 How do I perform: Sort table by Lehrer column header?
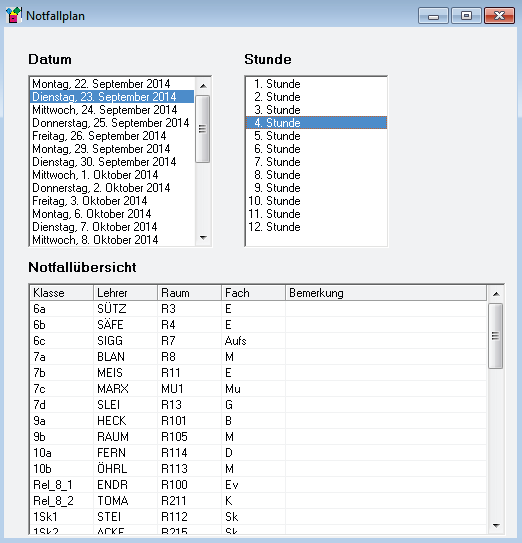(125, 293)
